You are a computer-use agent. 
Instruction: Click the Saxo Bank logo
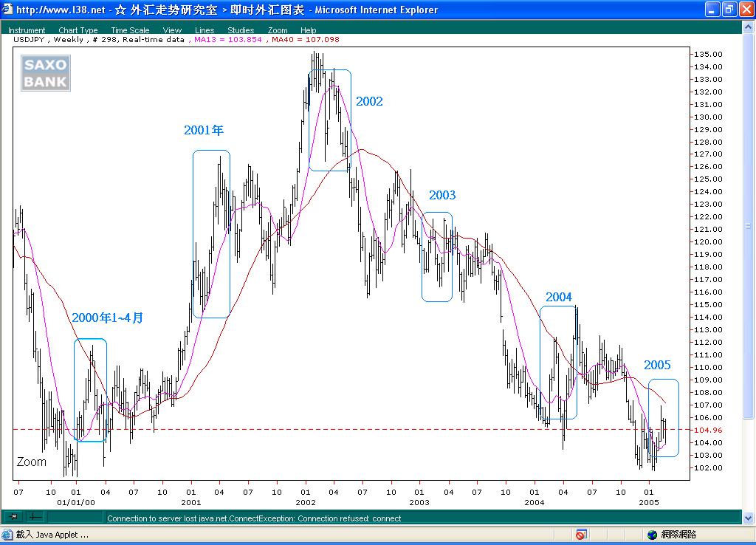click(45, 73)
